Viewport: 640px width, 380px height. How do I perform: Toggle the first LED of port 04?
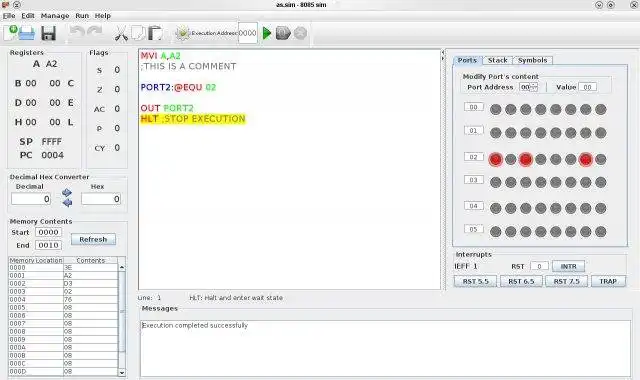point(496,208)
